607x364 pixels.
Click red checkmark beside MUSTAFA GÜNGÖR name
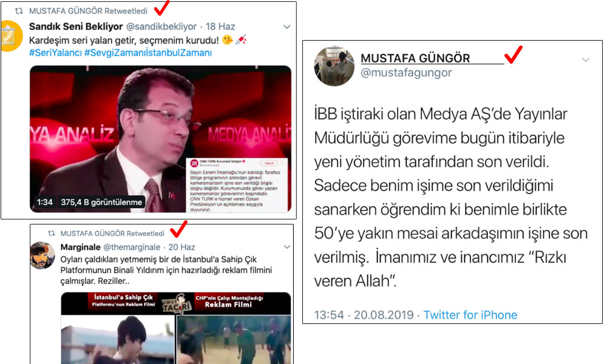tap(514, 55)
